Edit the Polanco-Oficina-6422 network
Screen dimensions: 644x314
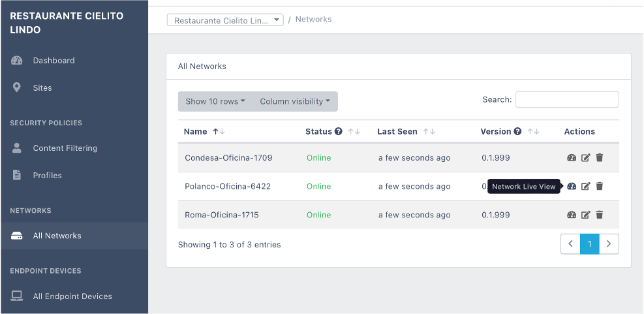click(x=586, y=186)
